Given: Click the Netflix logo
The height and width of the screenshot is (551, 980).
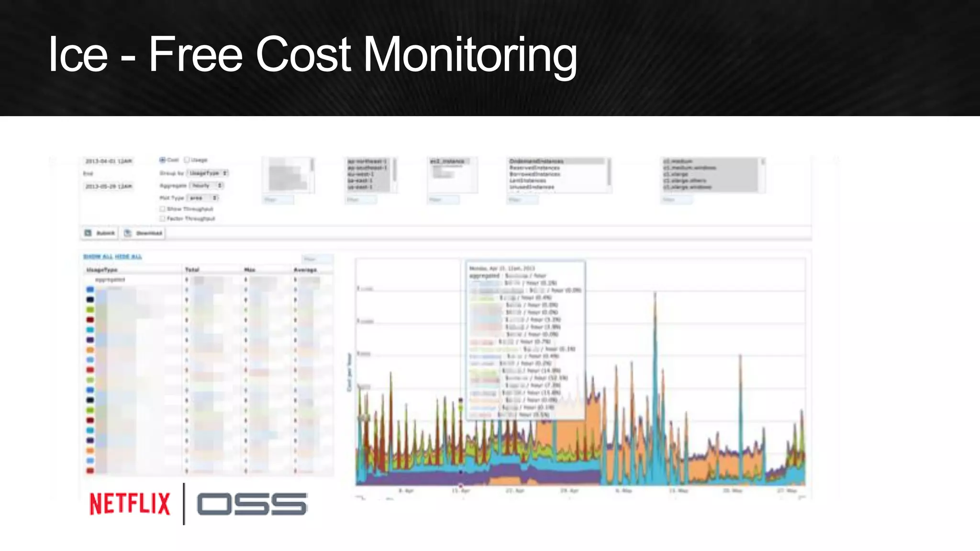Looking at the screenshot, I should tap(130, 504).
